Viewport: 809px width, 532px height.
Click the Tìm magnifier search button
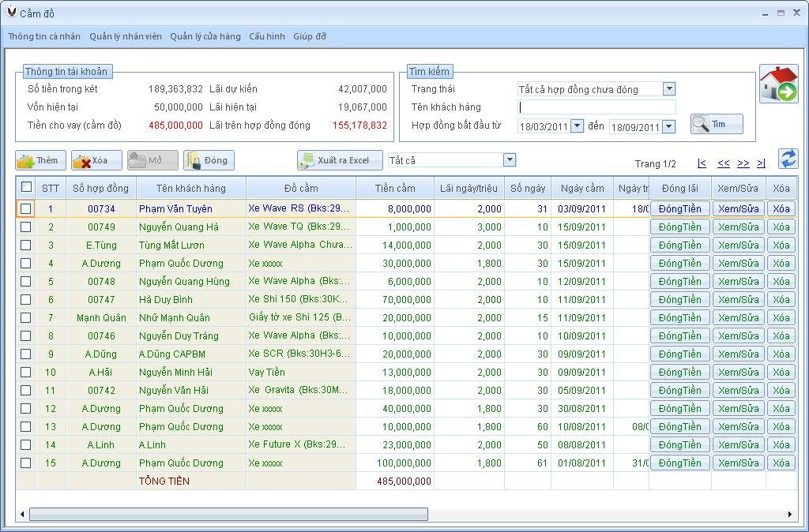click(717, 124)
